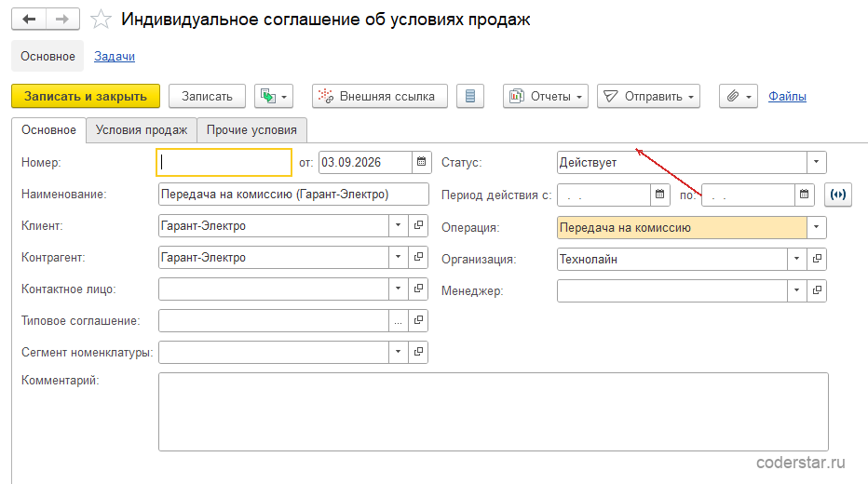Open the calendar for the 'от' date

[421, 162]
